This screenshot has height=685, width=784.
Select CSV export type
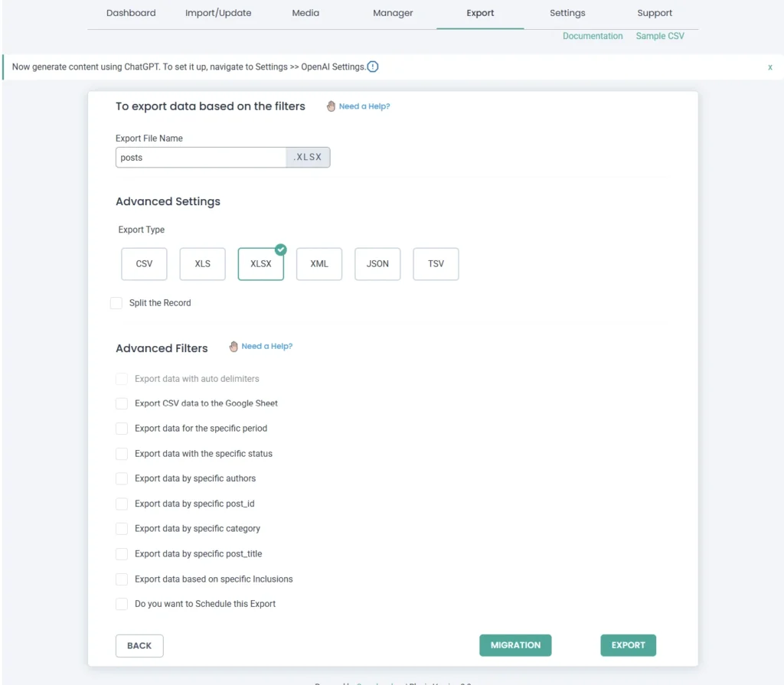click(144, 264)
